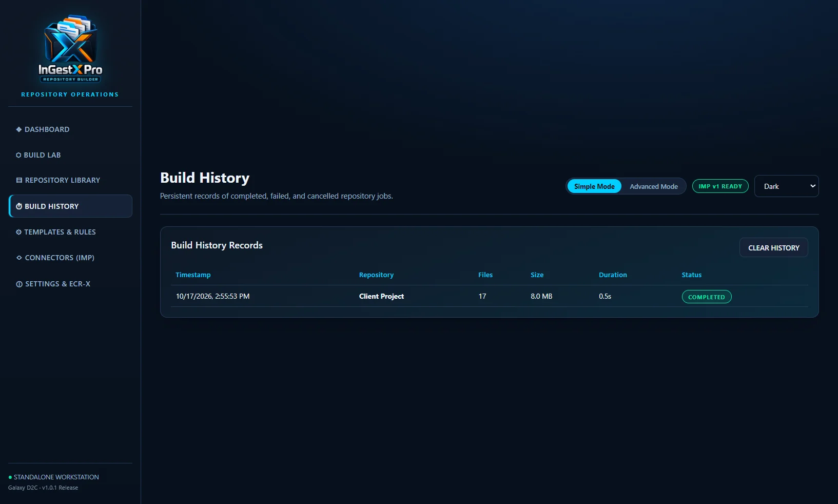Image resolution: width=838 pixels, height=504 pixels.
Task: Open the Dashboard page
Action: (70, 129)
